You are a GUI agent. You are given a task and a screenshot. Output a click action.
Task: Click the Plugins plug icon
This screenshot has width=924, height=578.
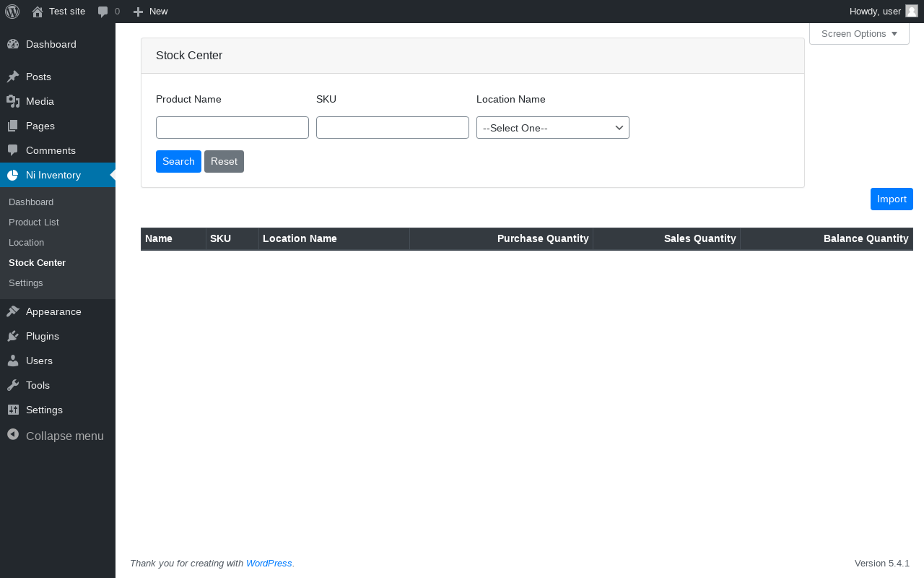coord(13,336)
